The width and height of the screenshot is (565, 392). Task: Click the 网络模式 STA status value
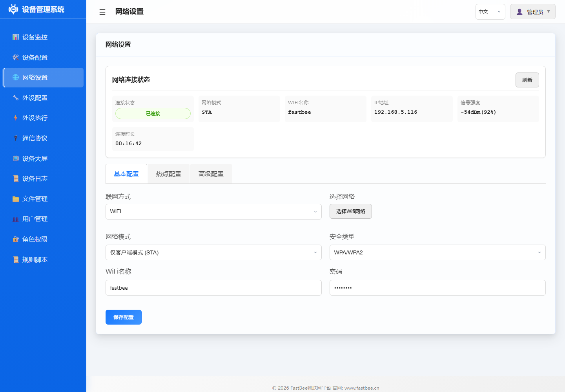(x=206, y=112)
